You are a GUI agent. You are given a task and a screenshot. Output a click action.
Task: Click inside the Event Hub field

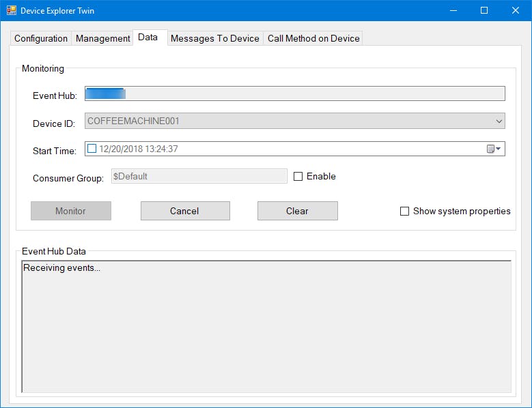(x=295, y=93)
